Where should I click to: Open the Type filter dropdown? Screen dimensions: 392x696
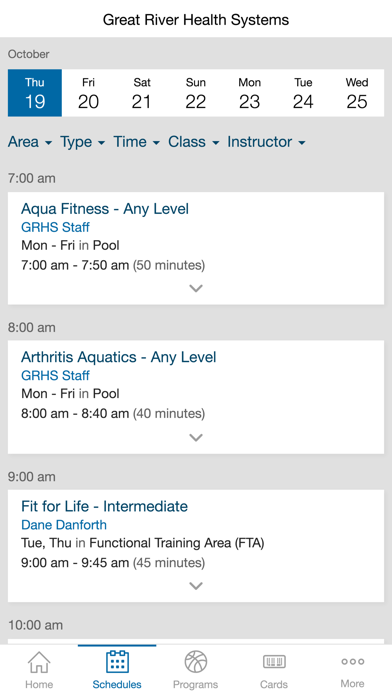tap(83, 142)
